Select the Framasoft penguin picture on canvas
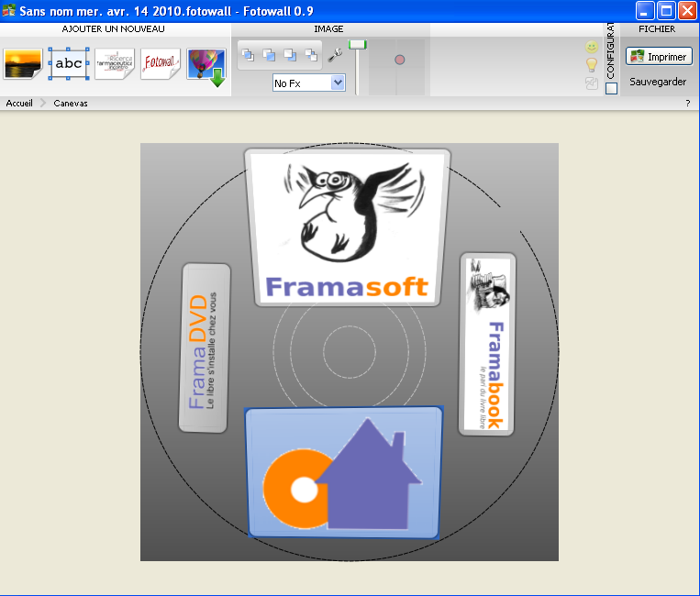This screenshot has height=596, width=700. pos(348,227)
